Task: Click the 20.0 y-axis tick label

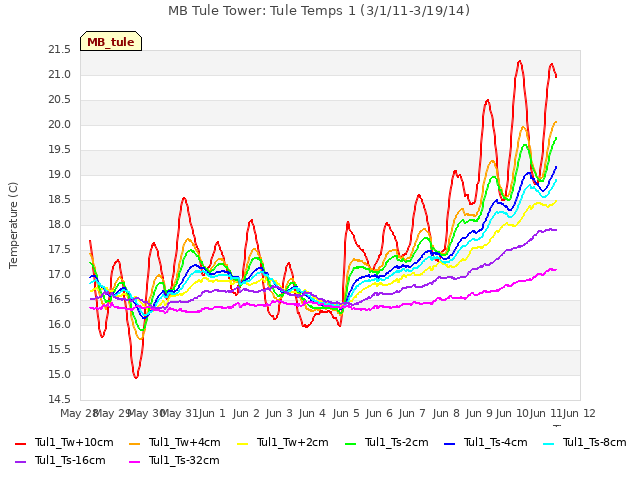Action: point(60,125)
